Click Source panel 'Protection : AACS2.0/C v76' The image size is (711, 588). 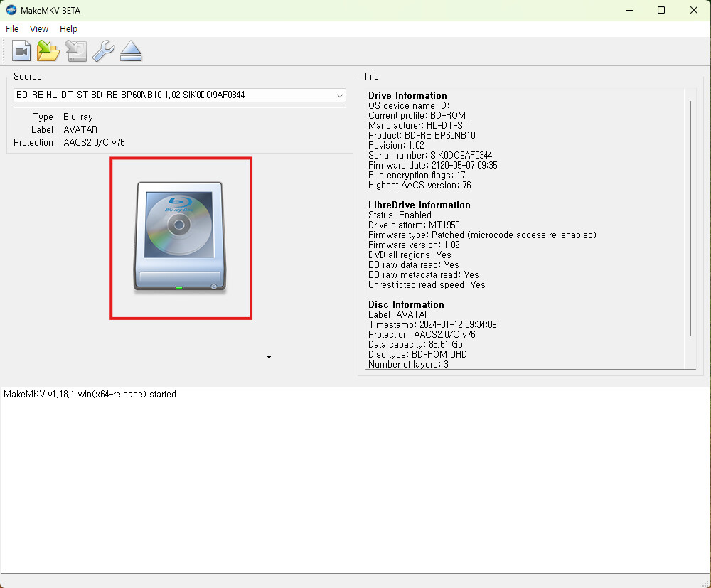point(69,142)
